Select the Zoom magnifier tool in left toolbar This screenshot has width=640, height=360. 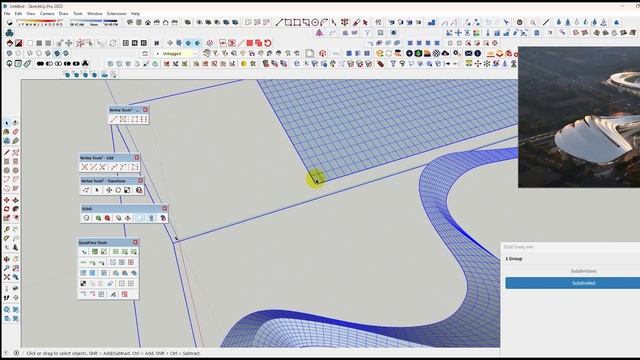coord(7,268)
